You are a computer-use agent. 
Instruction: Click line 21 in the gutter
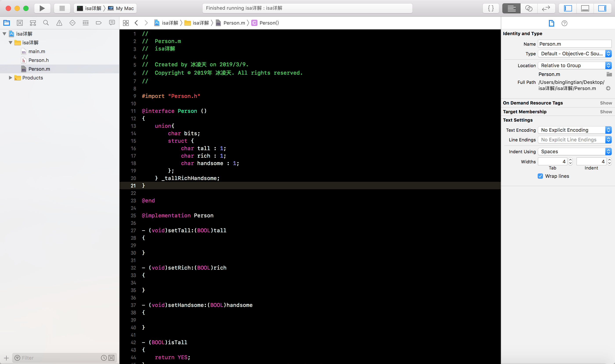(x=133, y=186)
